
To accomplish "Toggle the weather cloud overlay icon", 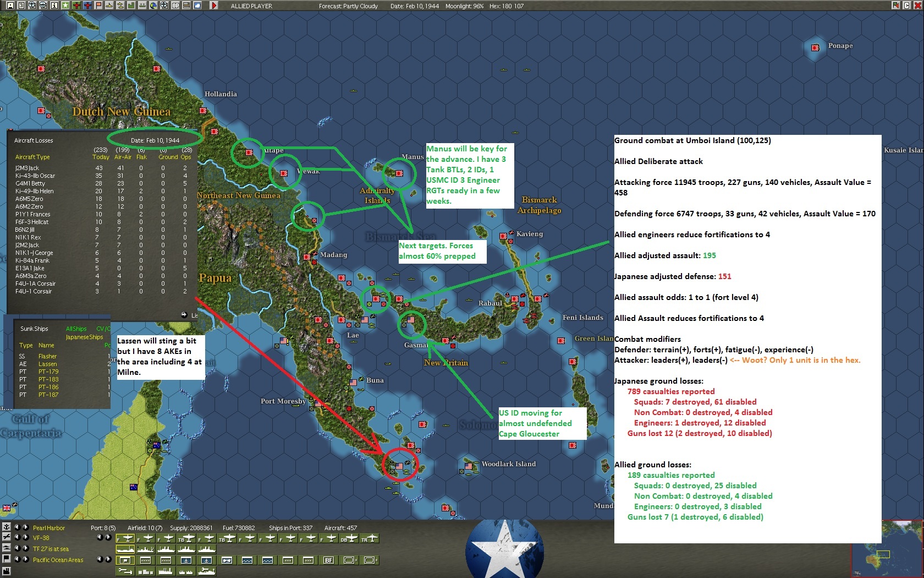I will point(197,6).
